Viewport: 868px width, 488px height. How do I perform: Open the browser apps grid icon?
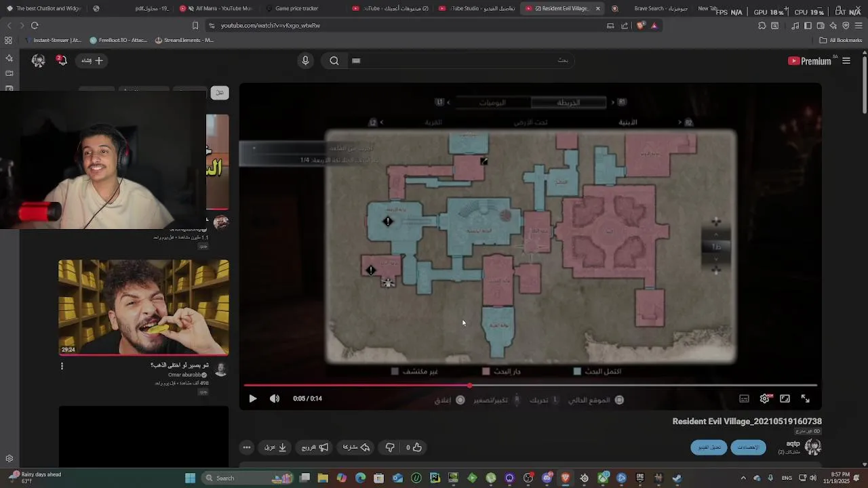pyautogui.click(x=8, y=40)
